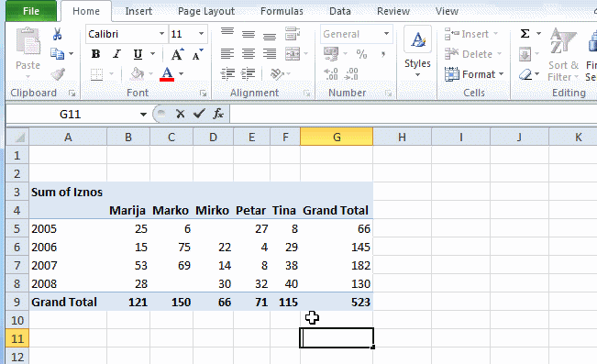The height and width of the screenshot is (364, 597).
Task: Center text horizontally
Action: pos(249,54)
